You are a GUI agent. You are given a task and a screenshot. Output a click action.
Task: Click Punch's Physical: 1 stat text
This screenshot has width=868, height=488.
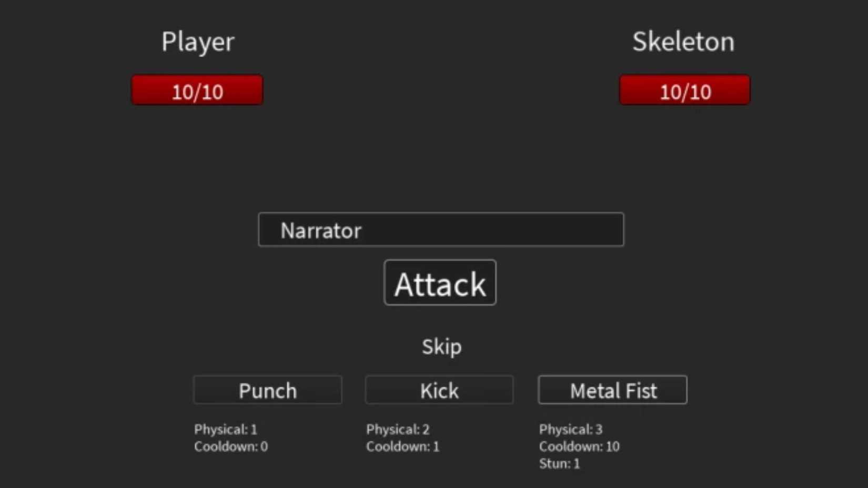(225, 429)
